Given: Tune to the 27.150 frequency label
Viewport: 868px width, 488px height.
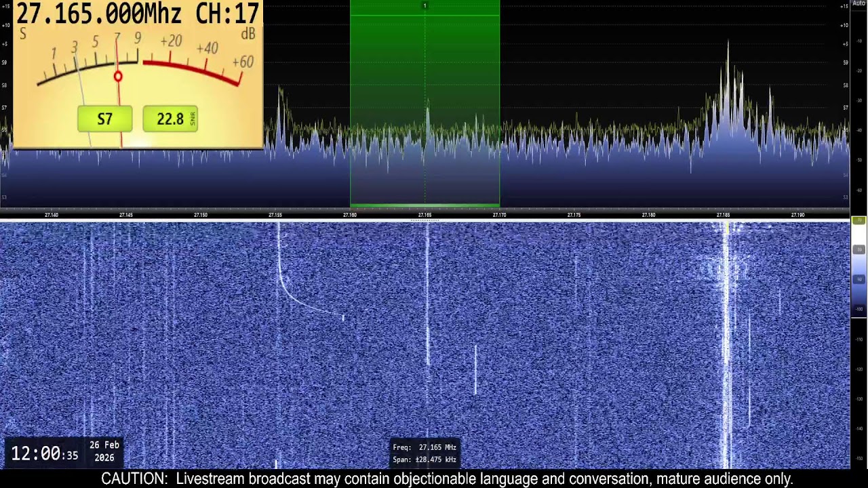Looking at the screenshot, I should click(201, 215).
